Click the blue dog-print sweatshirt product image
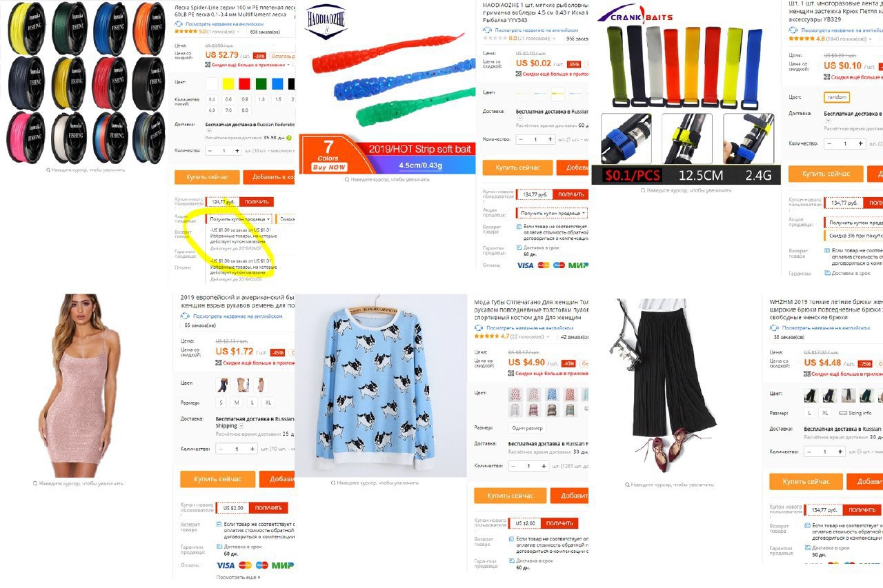The height and width of the screenshot is (588, 883). click(x=380, y=385)
